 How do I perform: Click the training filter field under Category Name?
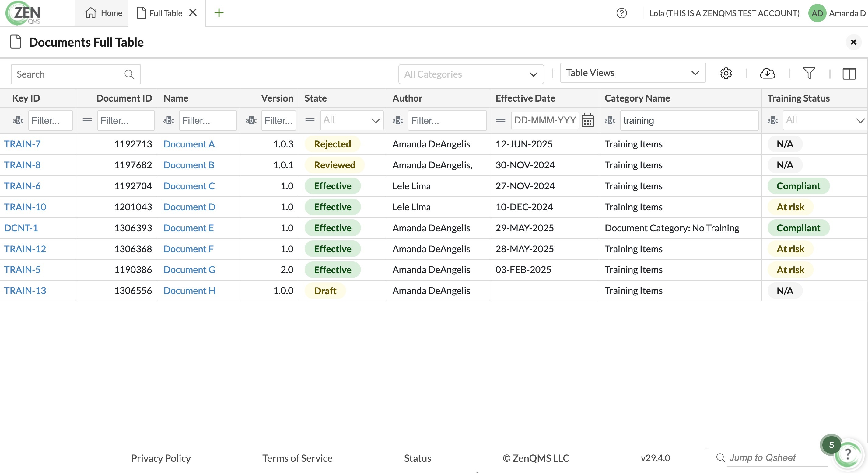point(689,120)
